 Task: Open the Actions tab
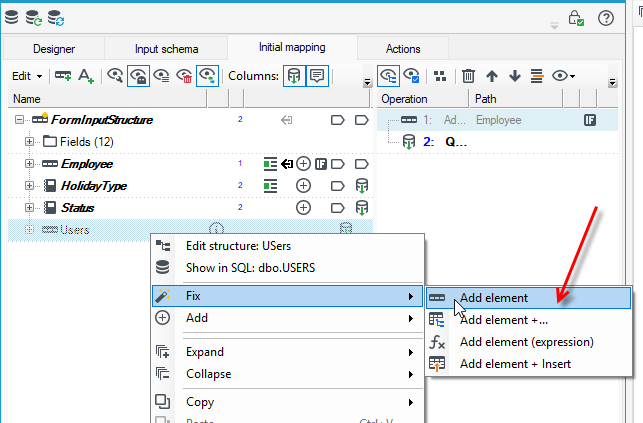coord(403,49)
